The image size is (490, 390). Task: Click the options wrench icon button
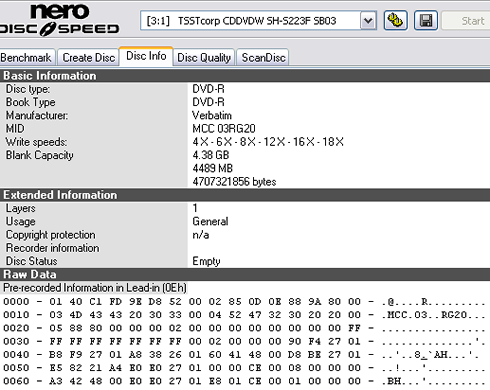395,21
